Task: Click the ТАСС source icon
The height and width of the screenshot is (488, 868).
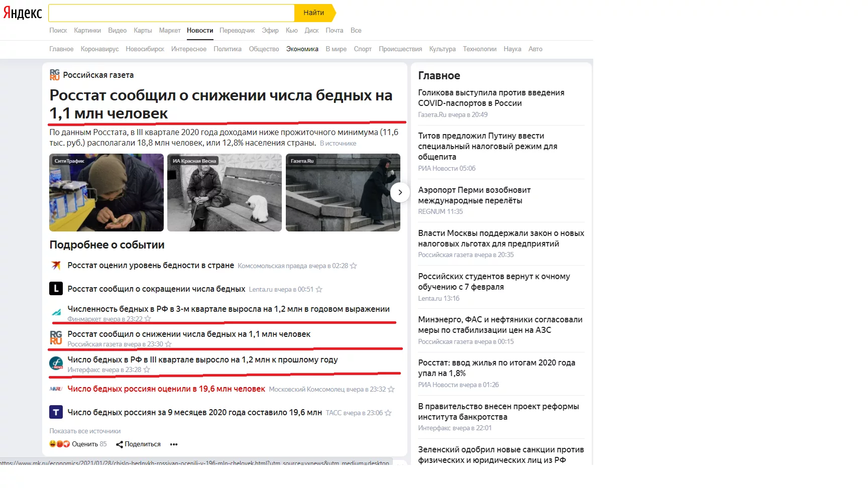Action: tap(56, 412)
